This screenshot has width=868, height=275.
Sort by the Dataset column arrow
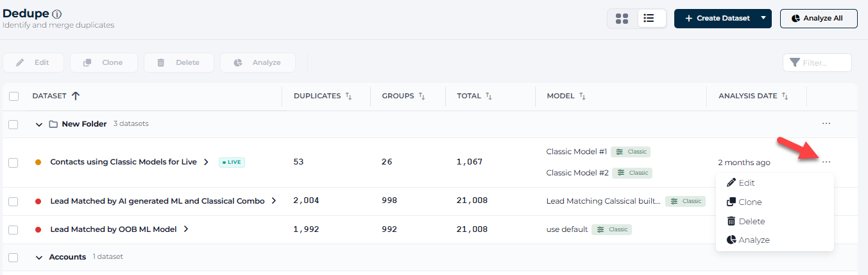(76, 96)
